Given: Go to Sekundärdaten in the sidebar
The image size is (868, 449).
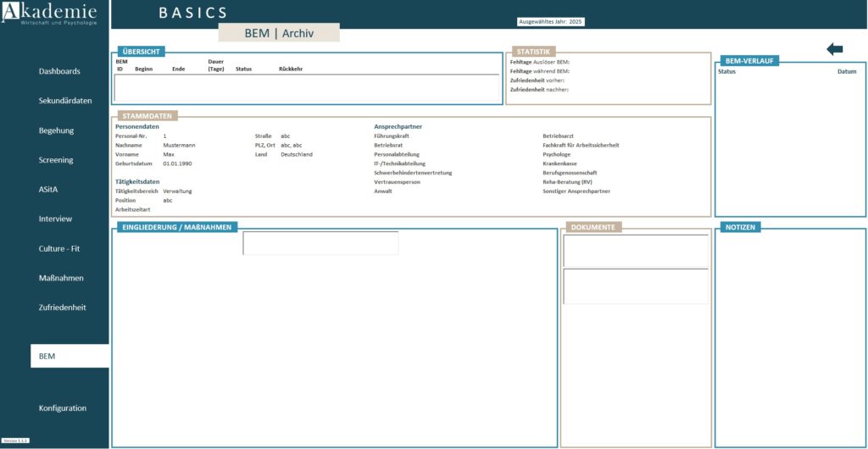Looking at the screenshot, I should point(65,101).
